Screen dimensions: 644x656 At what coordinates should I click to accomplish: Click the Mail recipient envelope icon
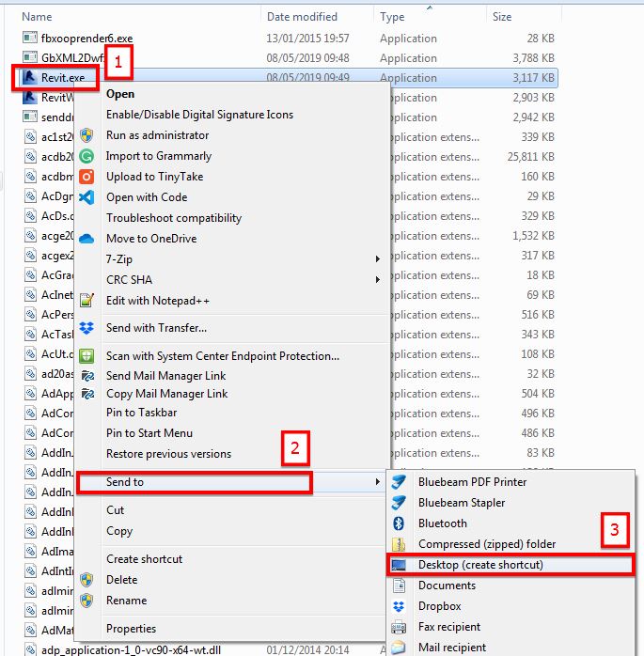coord(399,648)
